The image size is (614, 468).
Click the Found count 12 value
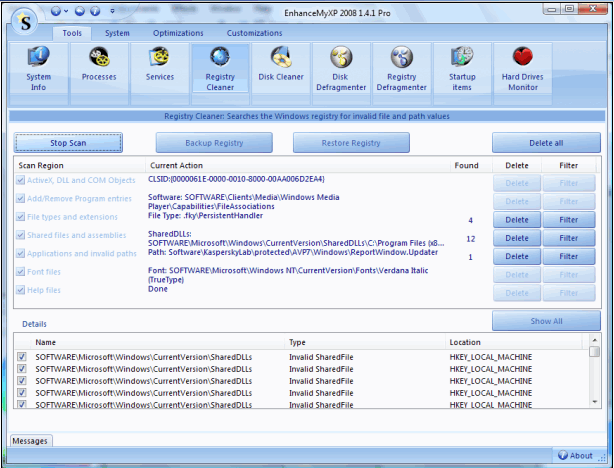tap(471, 239)
